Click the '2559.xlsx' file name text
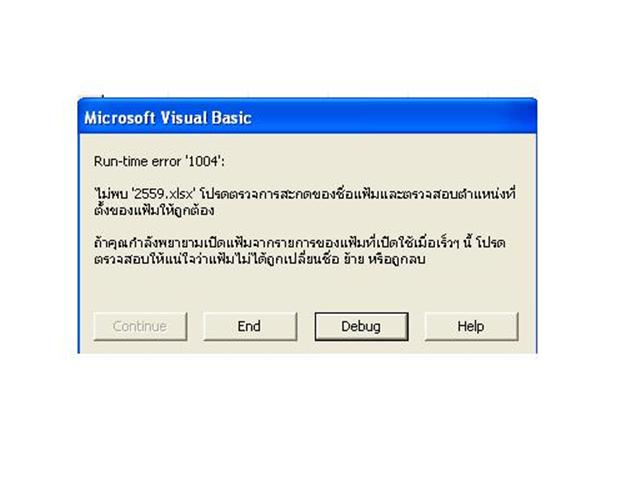The width and height of the screenshot is (640, 480). (163, 194)
